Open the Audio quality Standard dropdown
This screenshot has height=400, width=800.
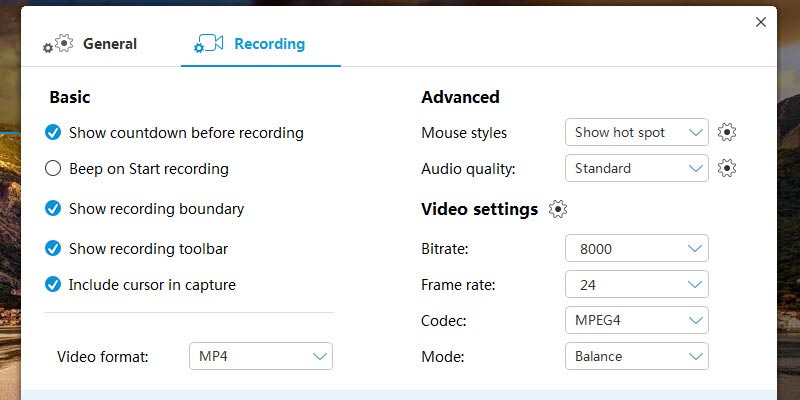pos(636,168)
